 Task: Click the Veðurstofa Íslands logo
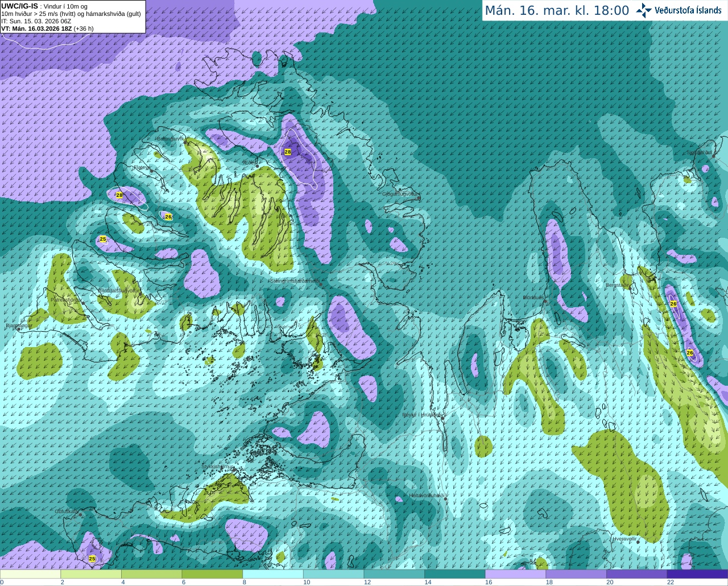[x=643, y=10]
